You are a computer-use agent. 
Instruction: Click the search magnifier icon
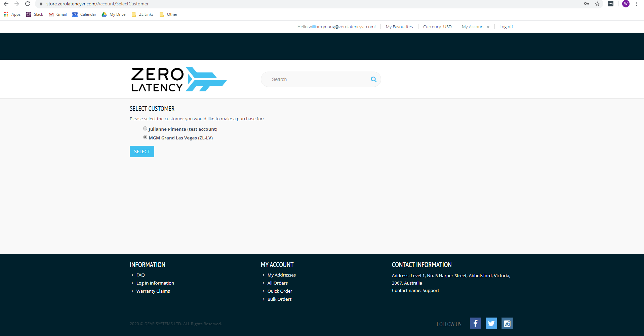point(373,79)
